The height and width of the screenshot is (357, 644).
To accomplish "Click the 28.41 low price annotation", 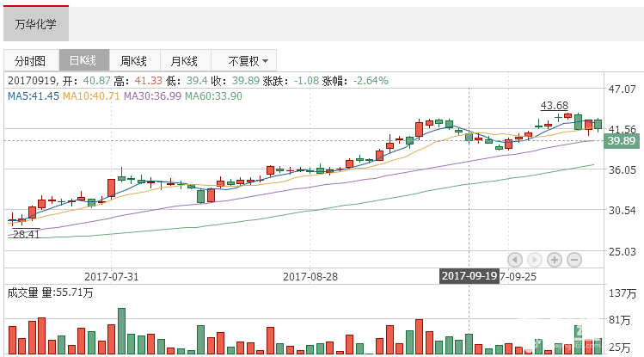I will click(26, 233).
